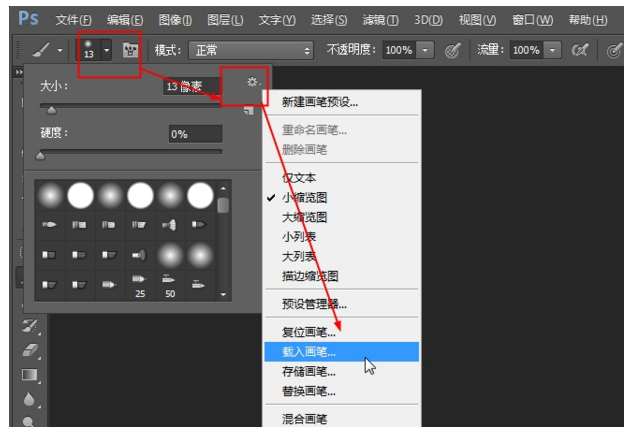Open 预设管理器... from the menu
The height and width of the screenshot is (427, 628).
coord(314,304)
